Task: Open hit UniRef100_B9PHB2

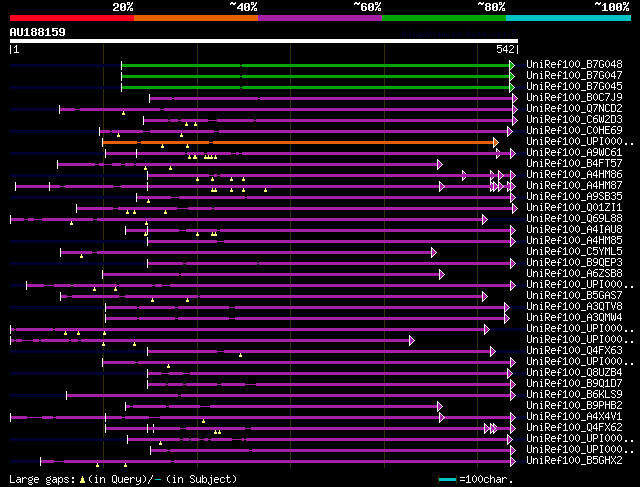Action: [x=574, y=406]
